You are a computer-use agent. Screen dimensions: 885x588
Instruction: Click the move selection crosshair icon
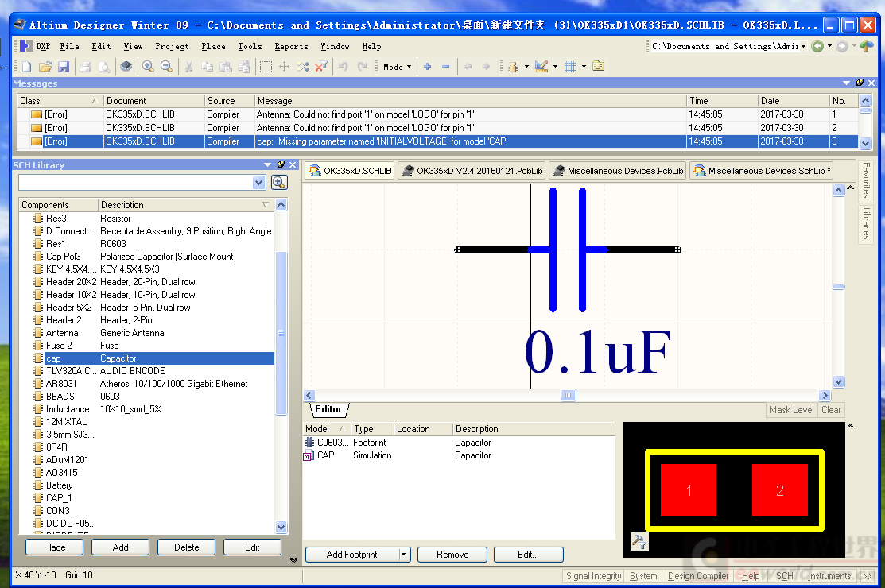[x=285, y=67]
